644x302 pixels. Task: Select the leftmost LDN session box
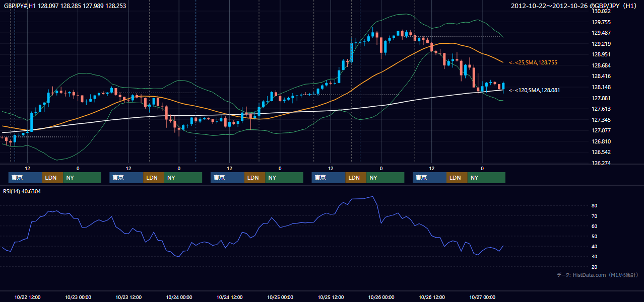coord(52,178)
